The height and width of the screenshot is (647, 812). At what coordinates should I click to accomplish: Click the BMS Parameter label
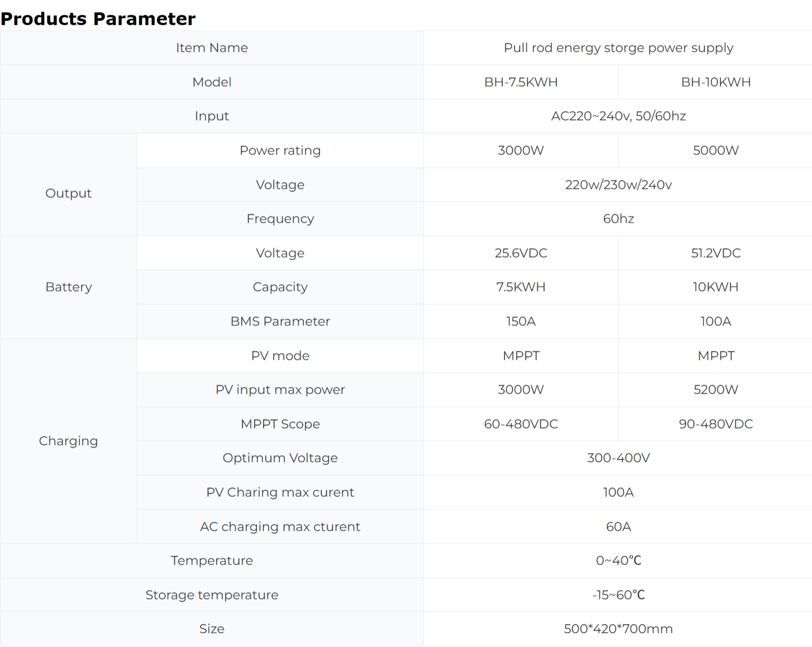[280, 321]
